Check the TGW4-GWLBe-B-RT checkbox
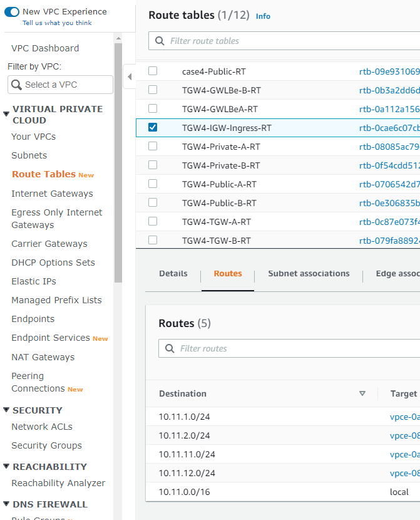 point(153,90)
